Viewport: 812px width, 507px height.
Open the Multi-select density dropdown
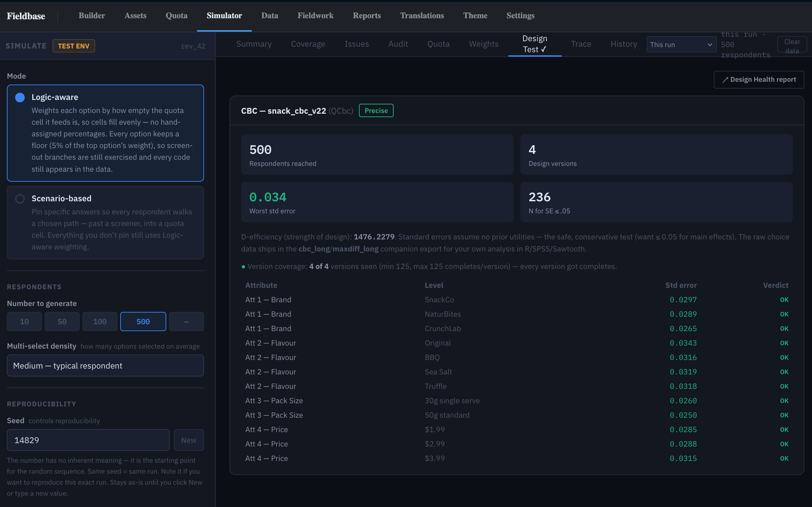click(x=105, y=366)
